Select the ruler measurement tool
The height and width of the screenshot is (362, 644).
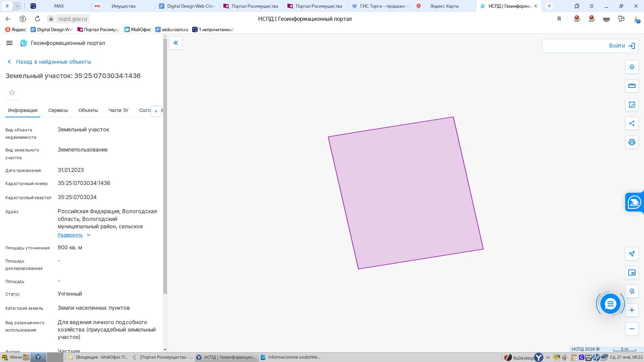pyautogui.click(x=632, y=86)
